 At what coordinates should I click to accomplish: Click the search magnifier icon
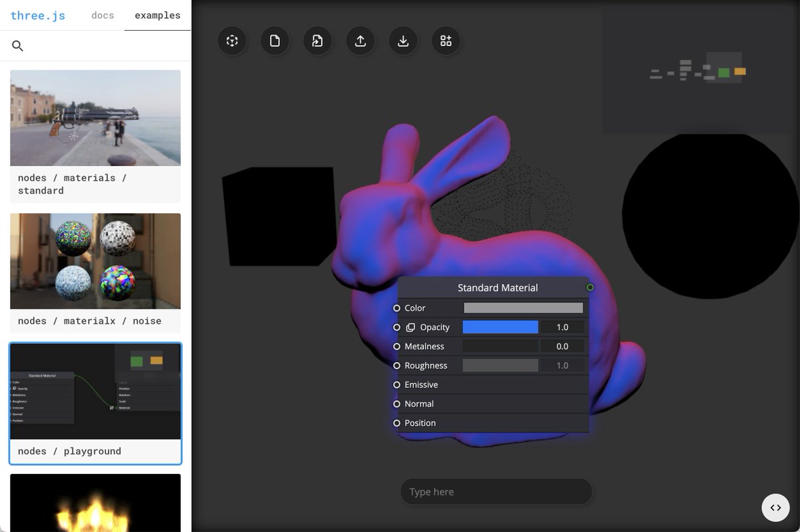point(18,46)
